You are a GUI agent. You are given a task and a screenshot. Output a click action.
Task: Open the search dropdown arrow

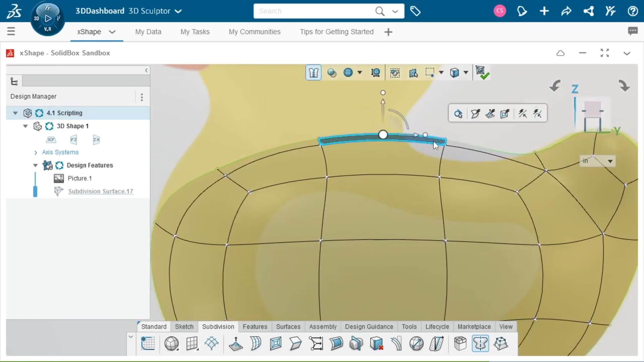coord(395,11)
